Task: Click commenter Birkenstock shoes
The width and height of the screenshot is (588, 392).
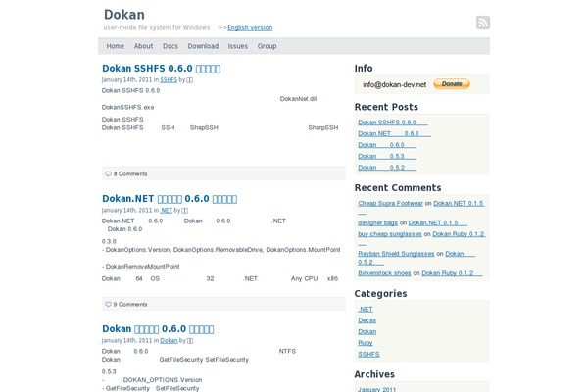Action: pos(384,273)
